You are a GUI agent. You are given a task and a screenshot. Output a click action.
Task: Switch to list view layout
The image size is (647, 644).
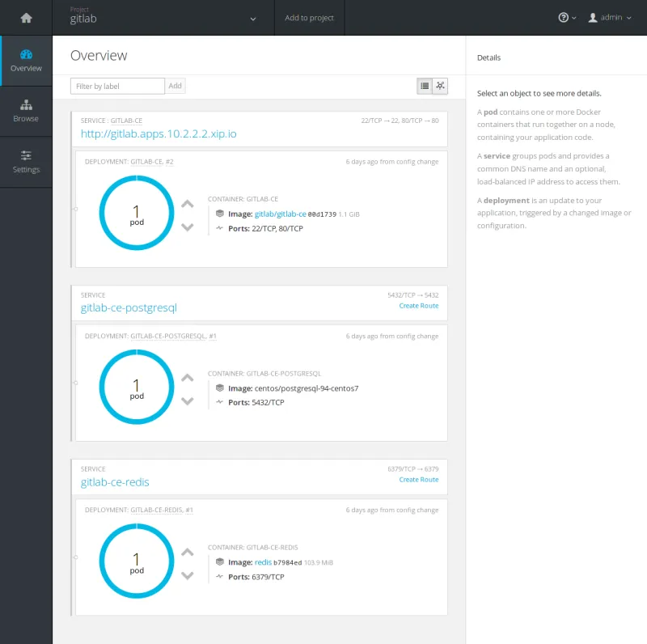[x=425, y=86]
